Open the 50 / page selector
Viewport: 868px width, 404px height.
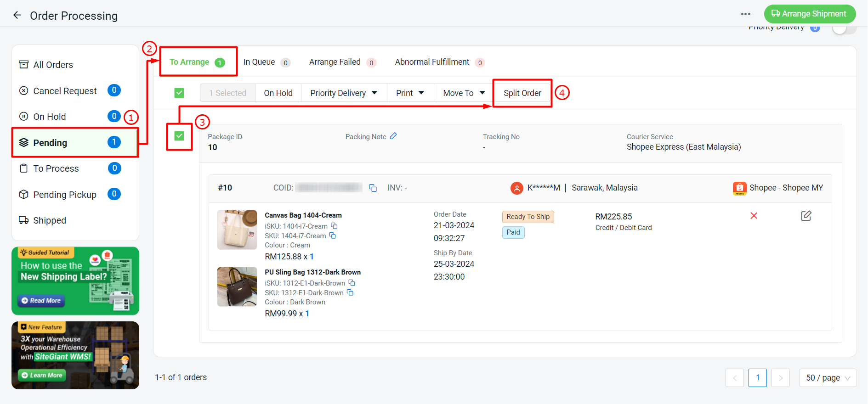point(828,378)
